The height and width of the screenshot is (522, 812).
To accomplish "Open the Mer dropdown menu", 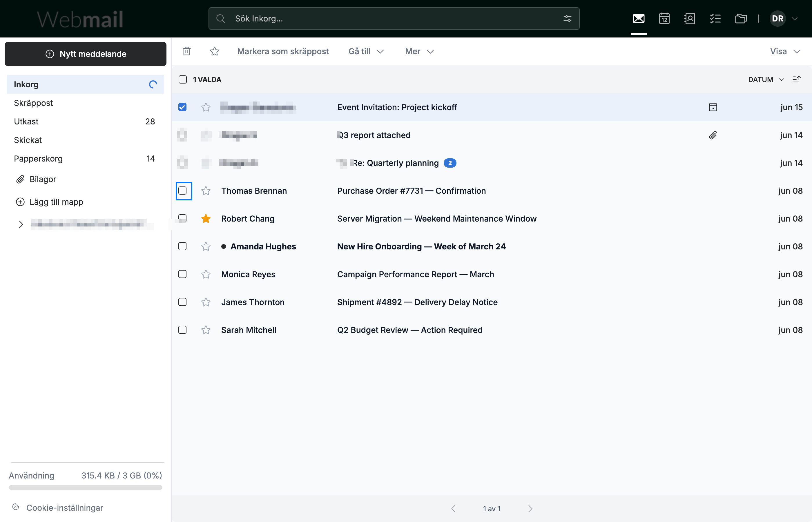I will pyautogui.click(x=420, y=51).
